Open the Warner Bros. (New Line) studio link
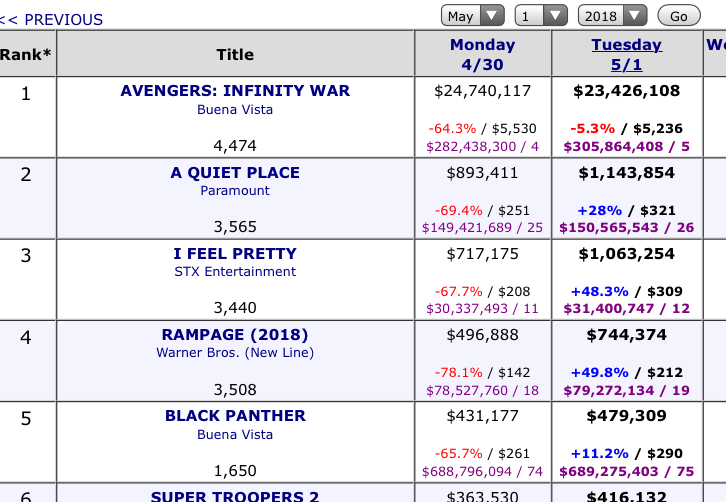Screen dimensions: 726x502 click(x=235, y=352)
